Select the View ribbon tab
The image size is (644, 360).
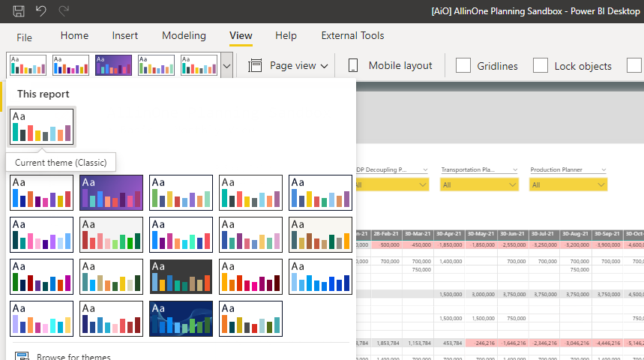click(241, 36)
